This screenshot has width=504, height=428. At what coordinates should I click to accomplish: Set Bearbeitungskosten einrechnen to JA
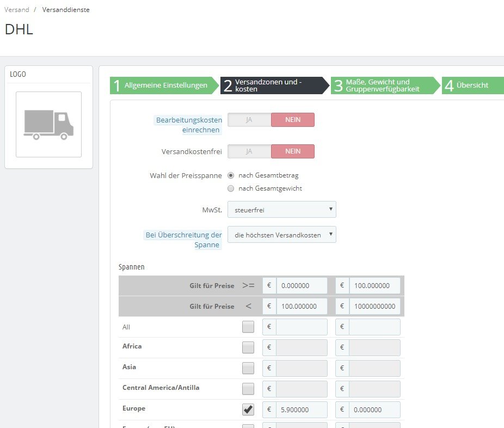(x=249, y=120)
